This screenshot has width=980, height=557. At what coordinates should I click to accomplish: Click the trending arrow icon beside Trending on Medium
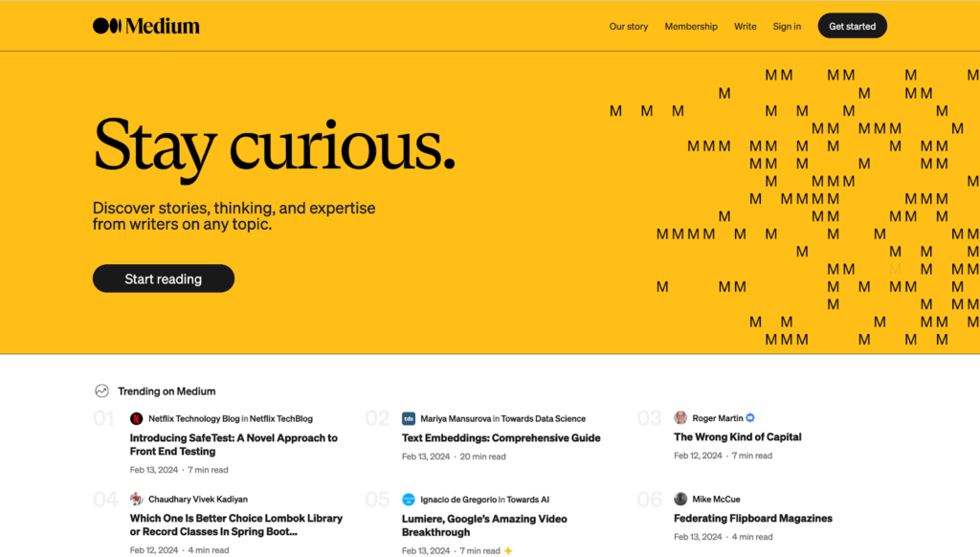pos(101,391)
